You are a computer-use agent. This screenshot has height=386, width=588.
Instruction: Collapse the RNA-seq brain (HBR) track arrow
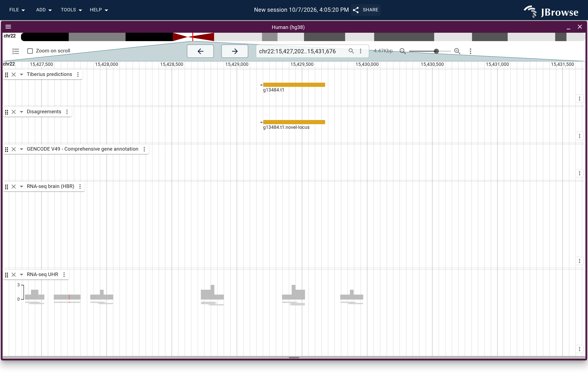coord(21,186)
